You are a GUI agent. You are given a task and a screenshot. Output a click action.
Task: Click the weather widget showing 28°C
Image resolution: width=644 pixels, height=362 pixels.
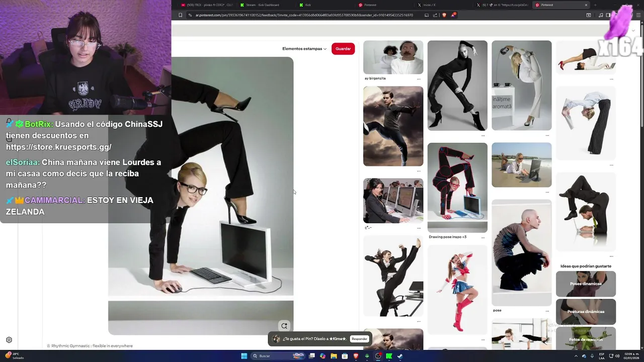tap(14, 356)
